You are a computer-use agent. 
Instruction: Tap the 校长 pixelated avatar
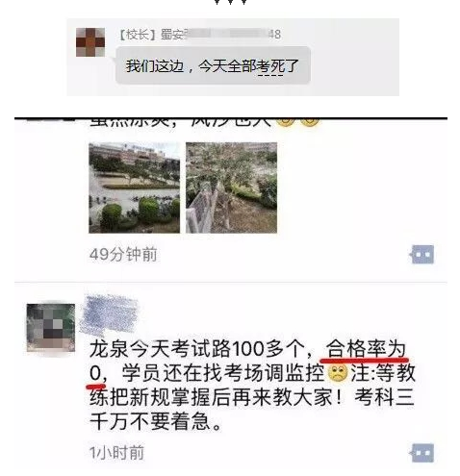(x=90, y=42)
